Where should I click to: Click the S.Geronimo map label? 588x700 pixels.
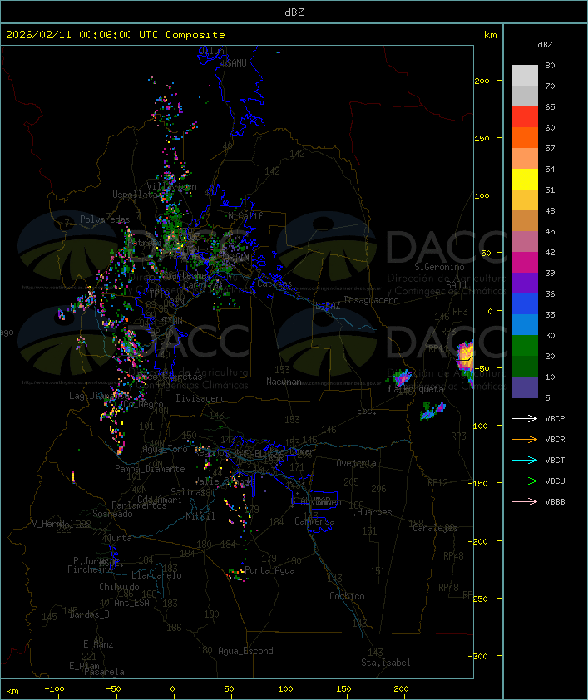(x=439, y=267)
